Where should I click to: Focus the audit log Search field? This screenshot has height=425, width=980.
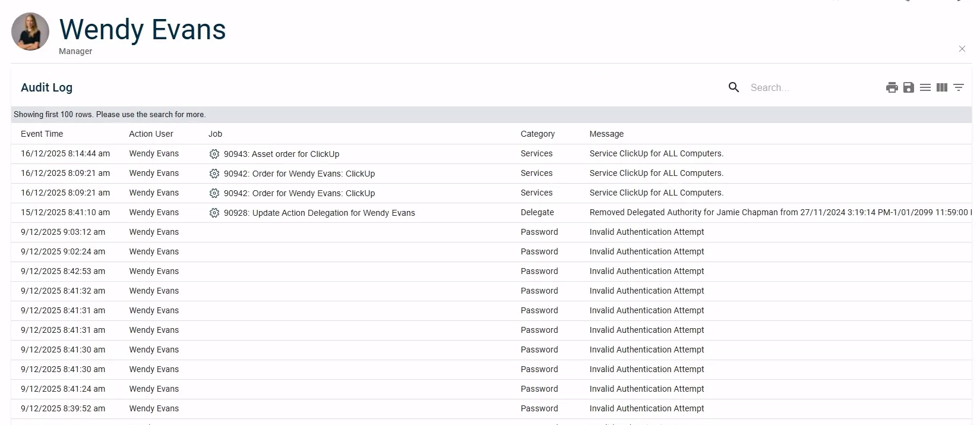click(811, 87)
